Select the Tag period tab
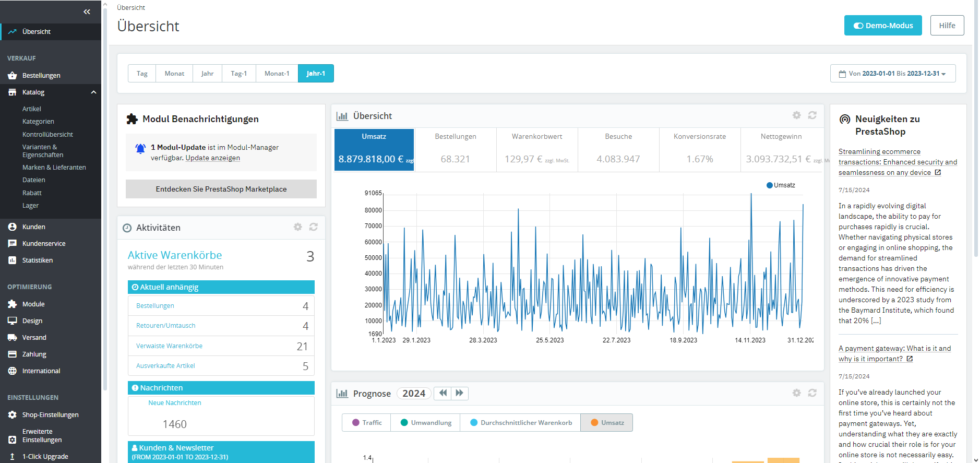The height and width of the screenshot is (463, 980). tap(142, 74)
